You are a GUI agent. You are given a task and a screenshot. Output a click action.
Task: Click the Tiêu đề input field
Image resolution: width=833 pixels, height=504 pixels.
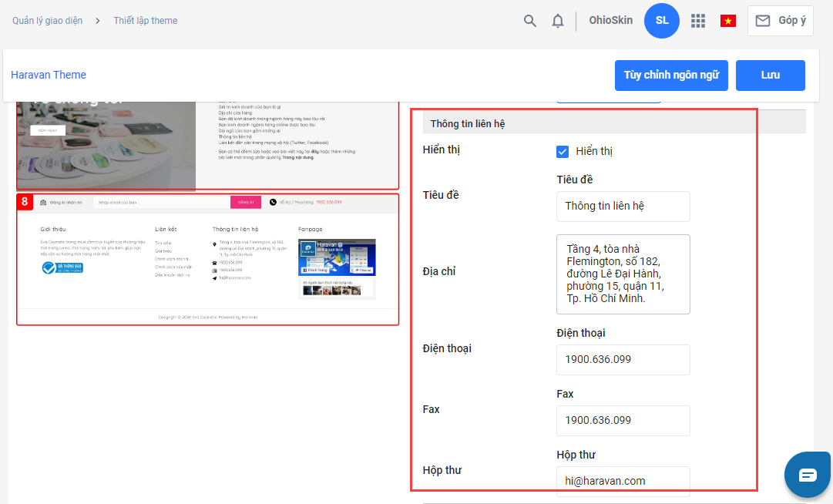click(x=623, y=207)
